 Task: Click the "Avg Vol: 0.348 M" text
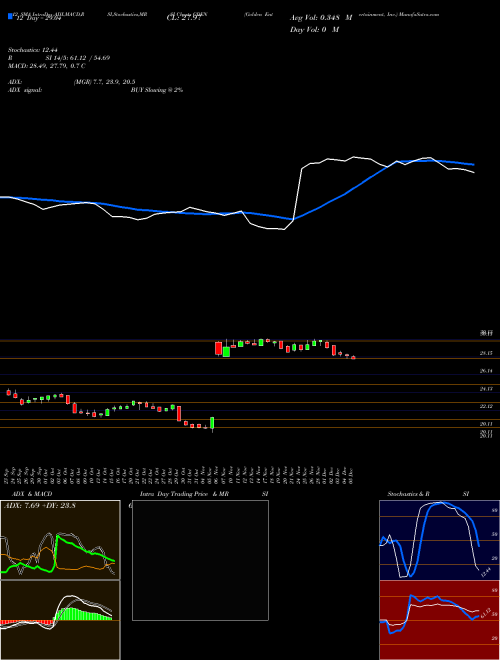click(321, 18)
